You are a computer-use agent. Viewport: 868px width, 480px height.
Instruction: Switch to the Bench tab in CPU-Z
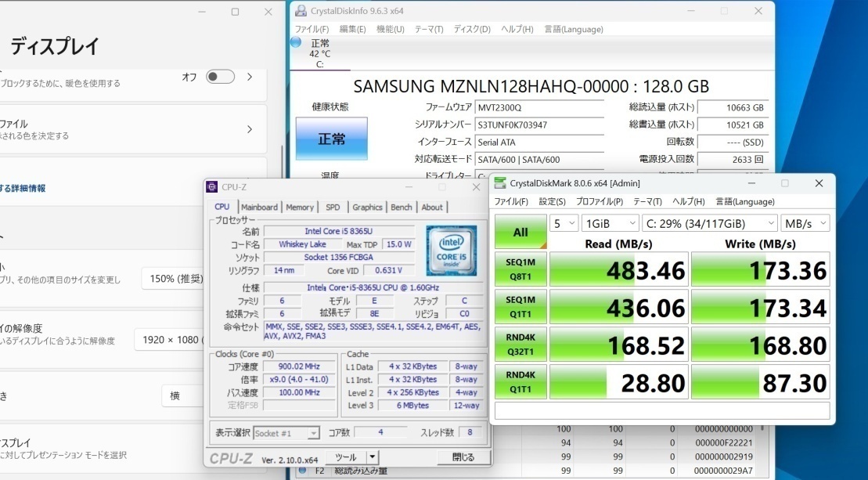click(x=402, y=207)
